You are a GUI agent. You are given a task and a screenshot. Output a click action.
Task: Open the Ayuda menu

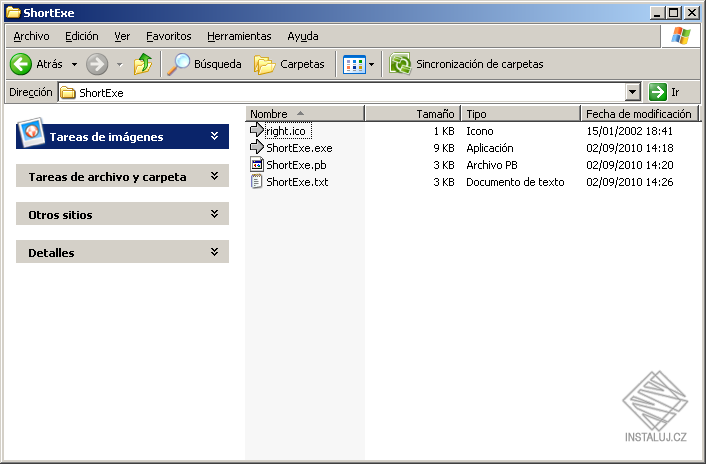pos(303,36)
